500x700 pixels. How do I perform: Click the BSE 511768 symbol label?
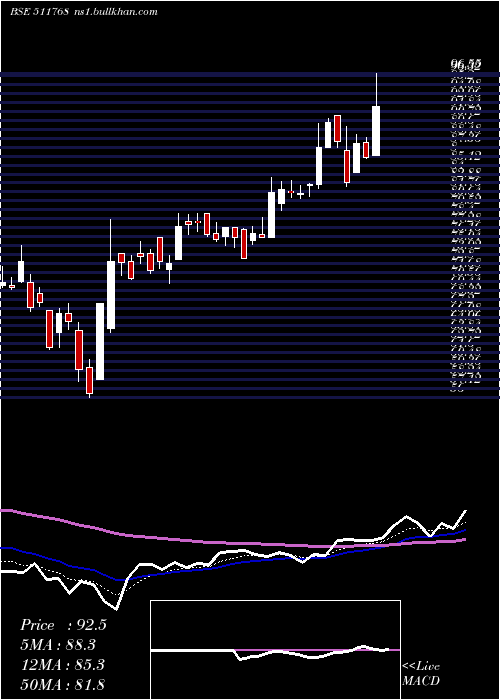[39, 12]
